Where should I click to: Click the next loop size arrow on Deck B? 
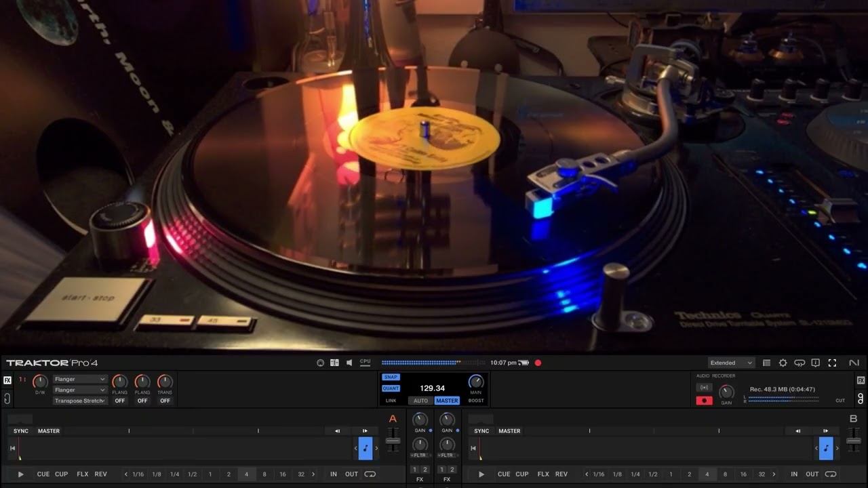[x=774, y=474]
